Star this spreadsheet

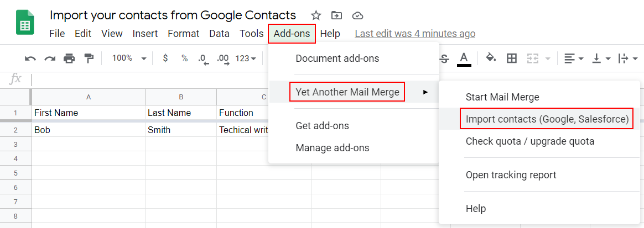[316, 15]
